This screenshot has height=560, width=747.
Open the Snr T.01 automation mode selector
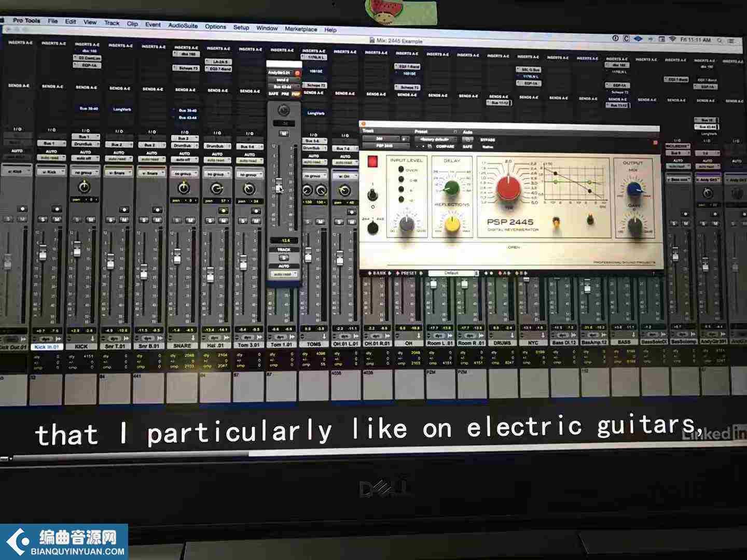pyautogui.click(x=118, y=159)
